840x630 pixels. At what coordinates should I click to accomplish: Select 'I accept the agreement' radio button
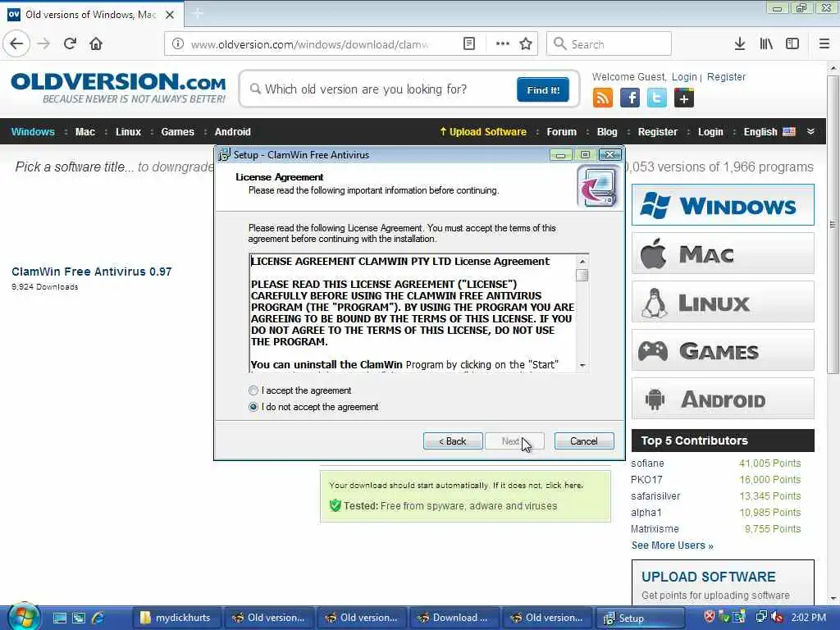click(253, 390)
